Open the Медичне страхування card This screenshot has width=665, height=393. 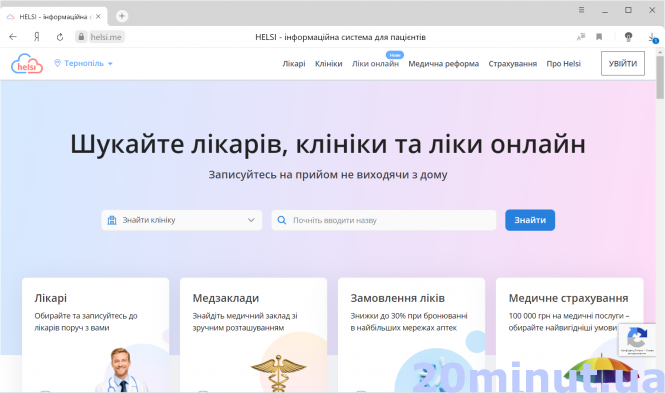569,335
